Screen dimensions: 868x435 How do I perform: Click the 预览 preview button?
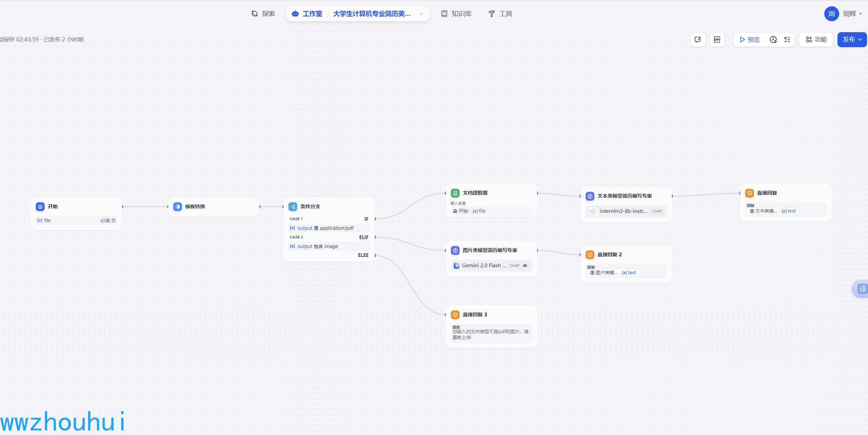[749, 40]
